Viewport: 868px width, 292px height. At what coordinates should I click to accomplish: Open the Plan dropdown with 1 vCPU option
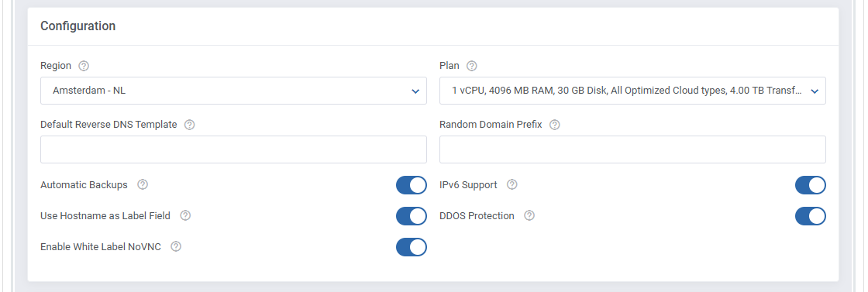632,91
